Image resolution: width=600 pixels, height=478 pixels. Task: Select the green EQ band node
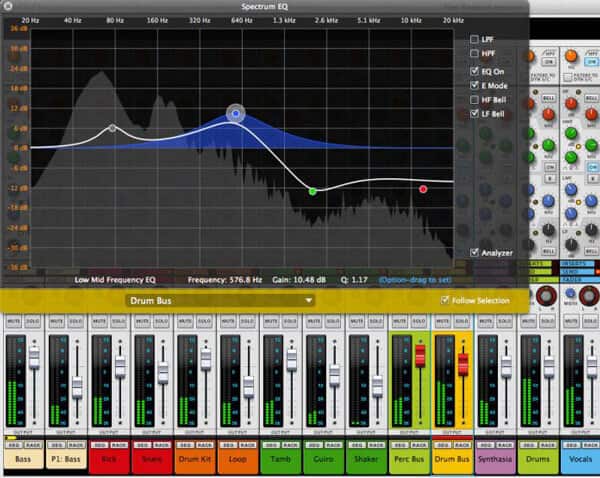coord(313,191)
